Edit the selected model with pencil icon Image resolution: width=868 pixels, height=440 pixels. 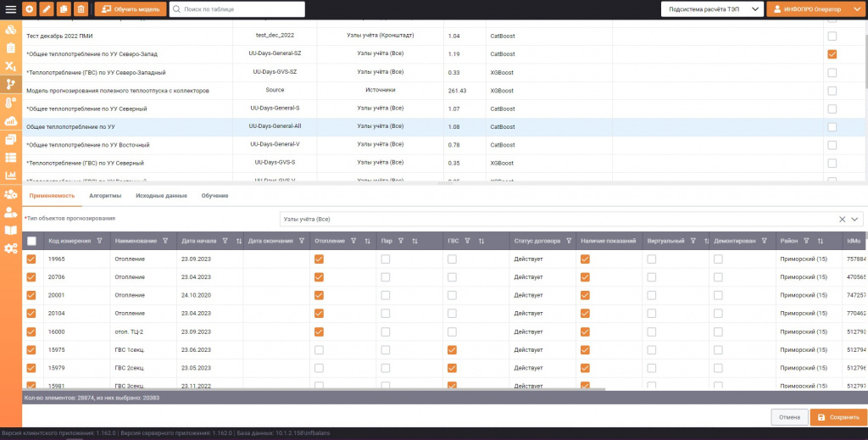(47, 9)
